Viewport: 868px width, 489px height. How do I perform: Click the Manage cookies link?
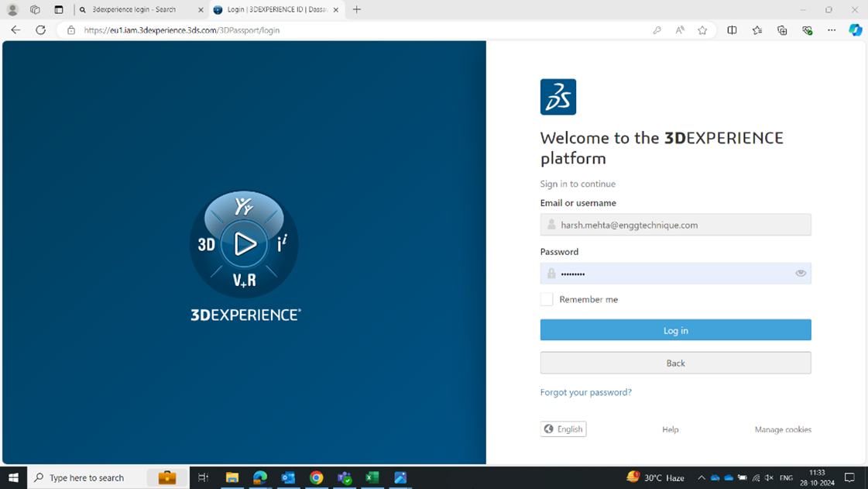783,429
